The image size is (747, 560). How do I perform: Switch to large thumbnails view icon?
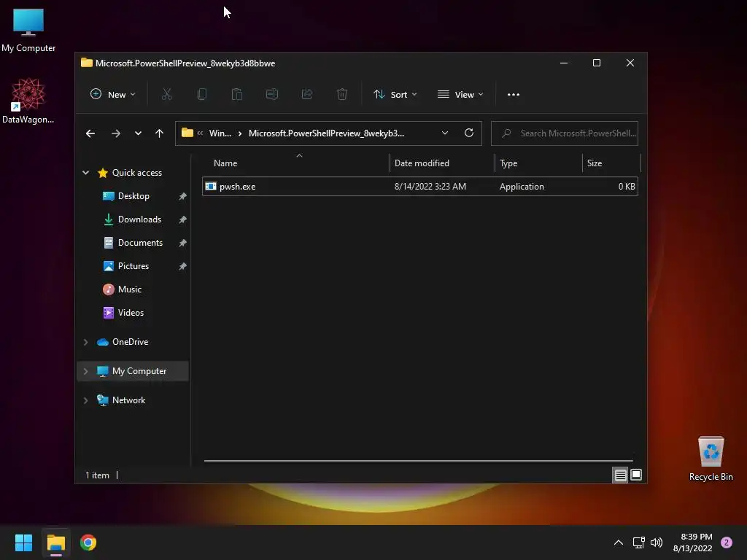tap(636, 475)
